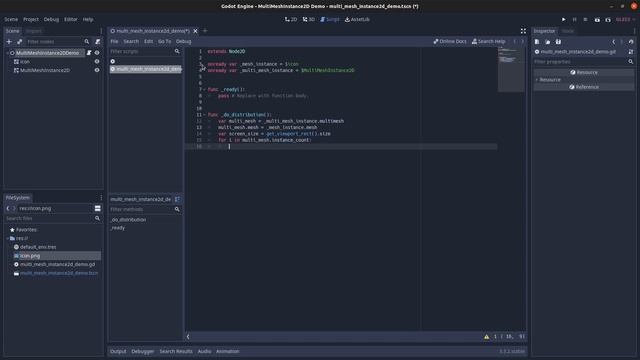Go to next script edit location
This screenshot has height=360, width=640.
coord(522,41)
